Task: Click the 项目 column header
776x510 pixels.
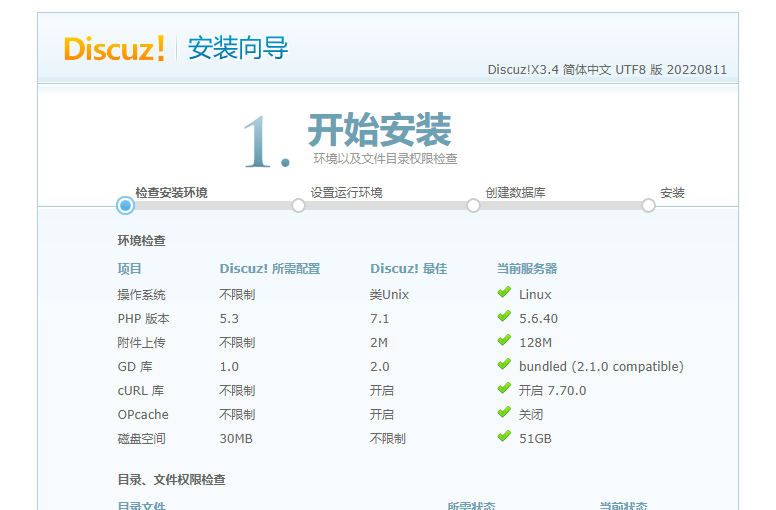Action: pos(129,269)
